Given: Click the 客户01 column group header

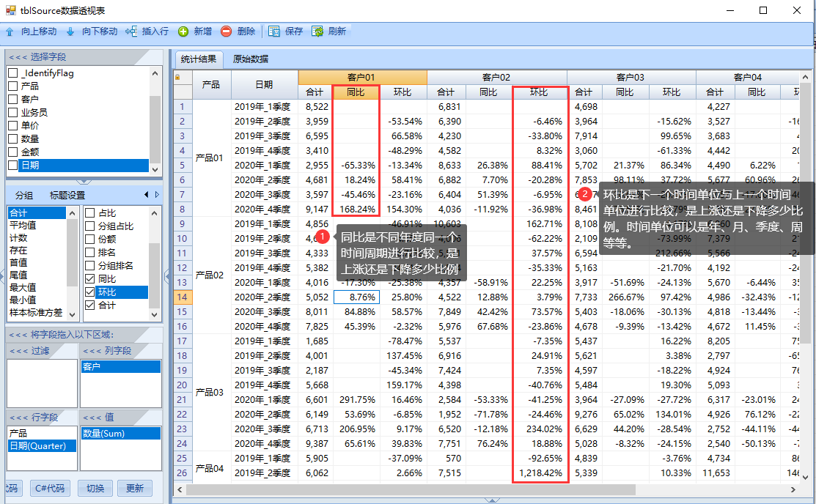Looking at the screenshot, I should [x=362, y=78].
